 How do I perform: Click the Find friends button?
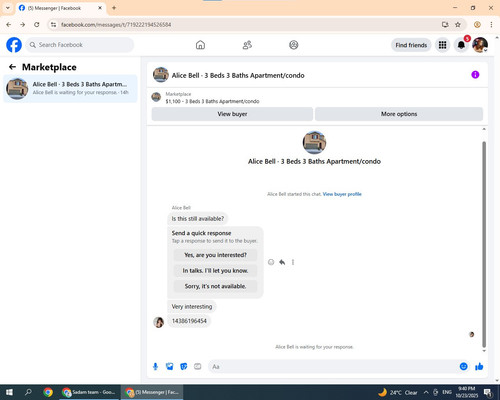tap(411, 45)
